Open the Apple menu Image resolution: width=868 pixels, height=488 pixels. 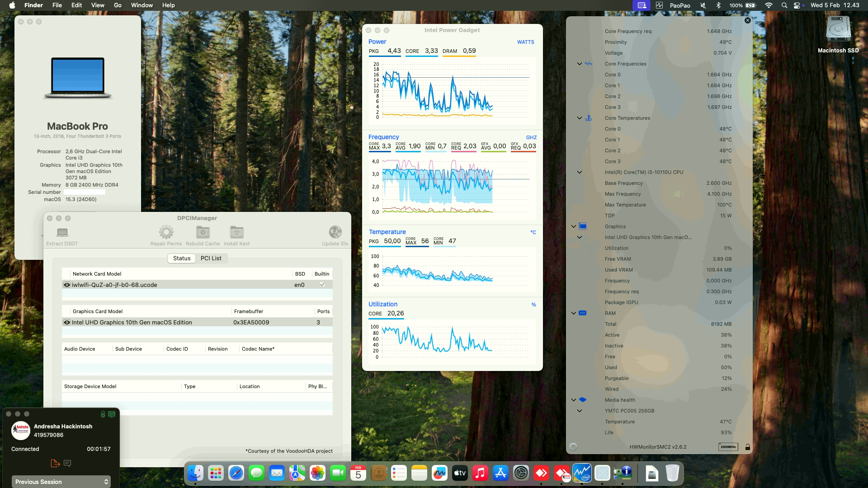[12, 5]
